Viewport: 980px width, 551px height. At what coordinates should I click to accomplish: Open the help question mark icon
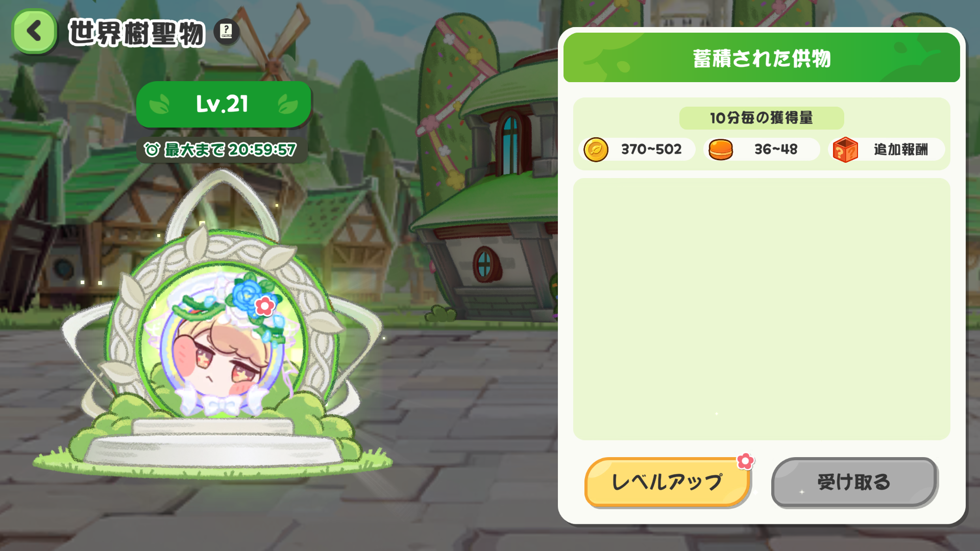(226, 32)
